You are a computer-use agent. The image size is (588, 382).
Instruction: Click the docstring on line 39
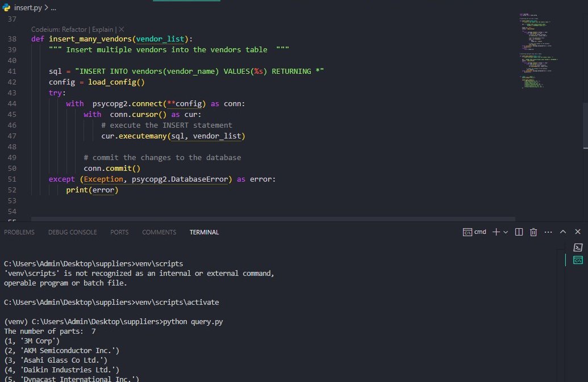pyautogui.click(x=169, y=50)
